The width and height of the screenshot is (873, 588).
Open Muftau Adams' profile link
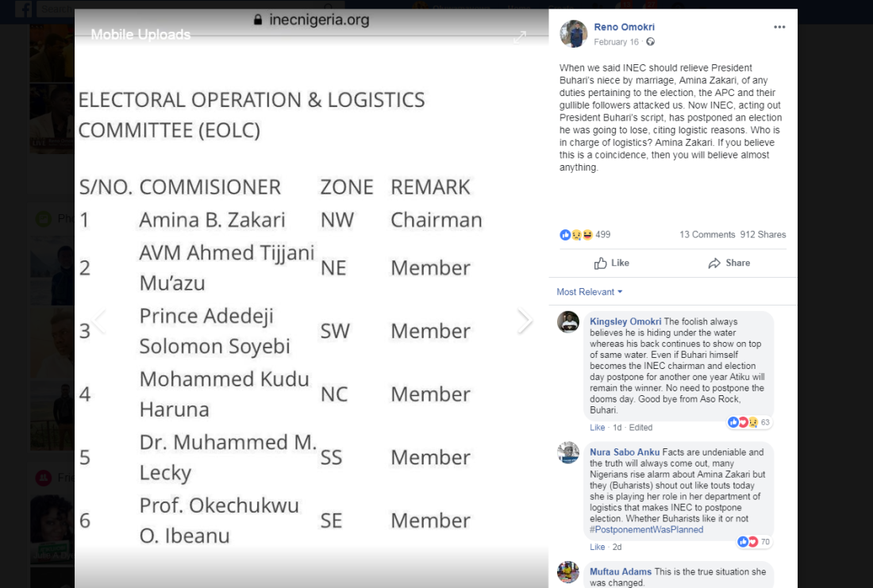tap(621, 571)
